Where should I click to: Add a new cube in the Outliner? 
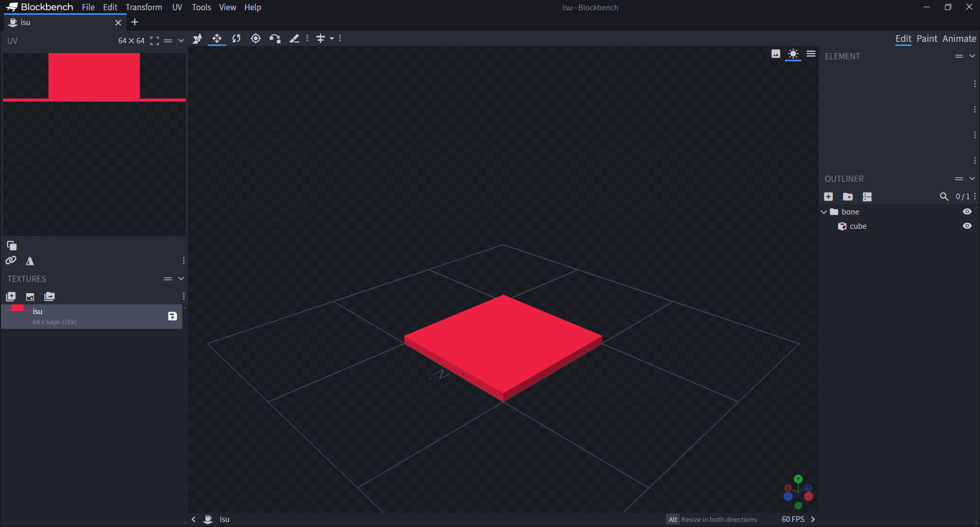828,197
